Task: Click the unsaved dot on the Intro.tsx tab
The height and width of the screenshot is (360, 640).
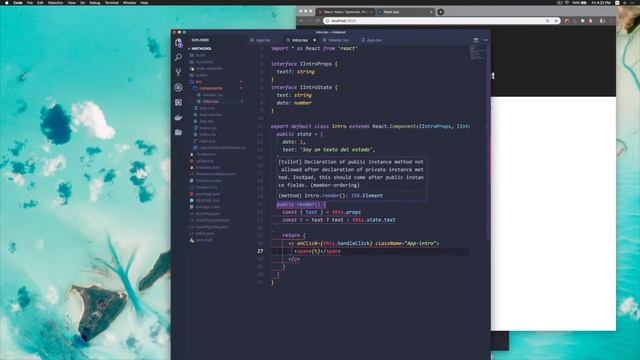Action: click(314, 40)
